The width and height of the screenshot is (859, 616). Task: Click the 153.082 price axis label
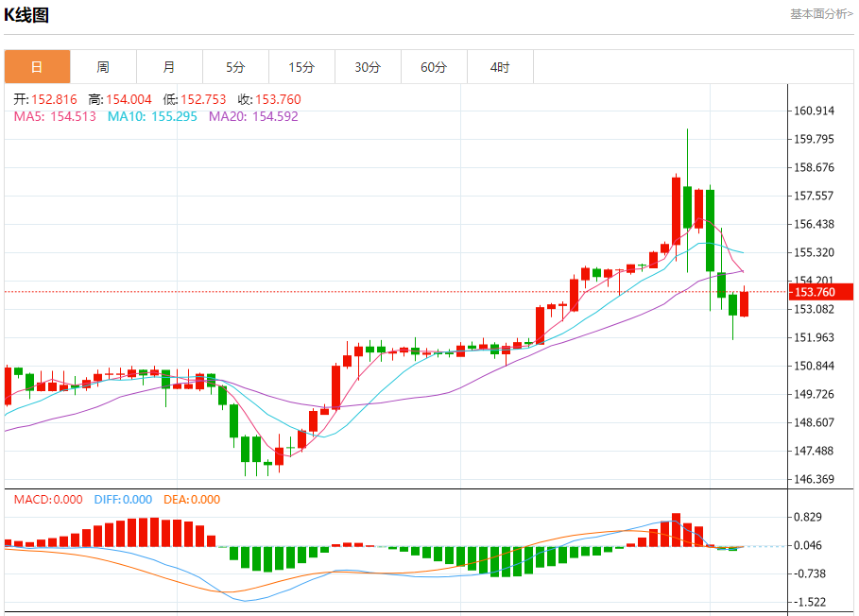tap(814, 309)
